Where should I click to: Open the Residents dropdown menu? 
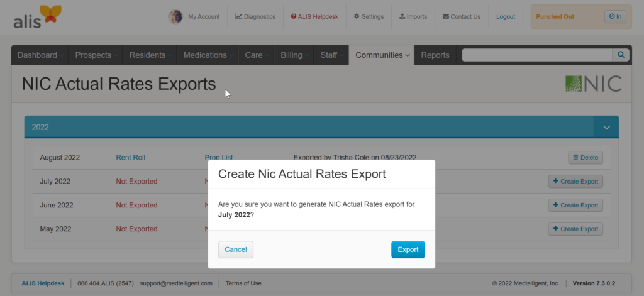(150, 55)
